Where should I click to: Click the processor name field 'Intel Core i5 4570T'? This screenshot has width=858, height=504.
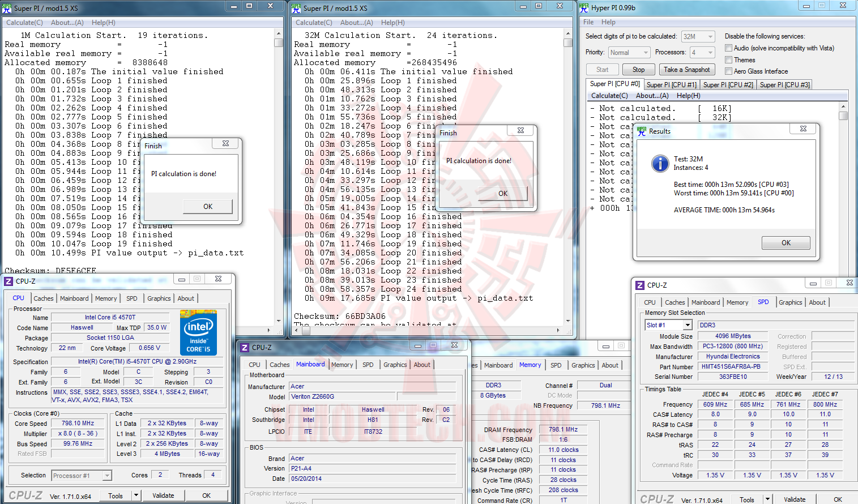tap(110, 317)
